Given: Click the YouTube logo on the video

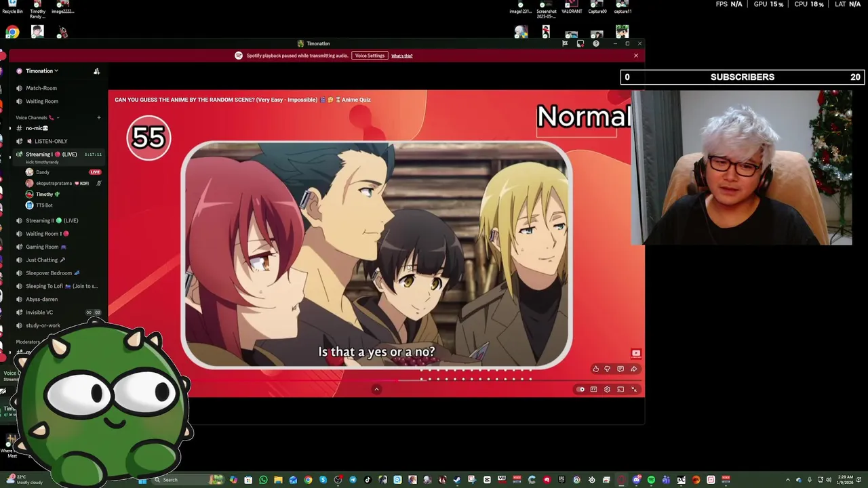Looking at the screenshot, I should (635, 353).
